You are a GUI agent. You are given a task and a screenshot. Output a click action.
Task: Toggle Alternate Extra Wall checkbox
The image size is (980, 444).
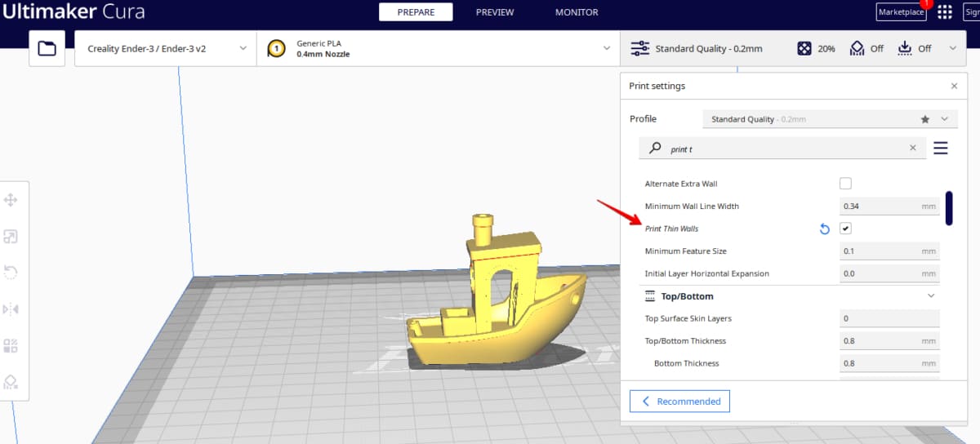[x=845, y=184]
